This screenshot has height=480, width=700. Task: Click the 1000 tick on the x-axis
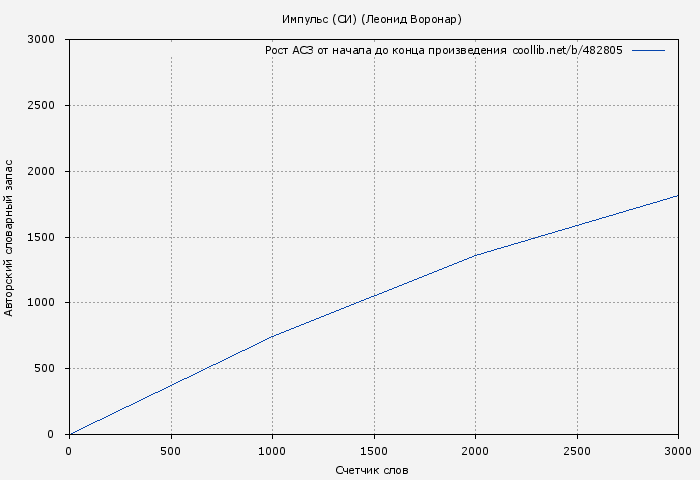click(x=272, y=451)
